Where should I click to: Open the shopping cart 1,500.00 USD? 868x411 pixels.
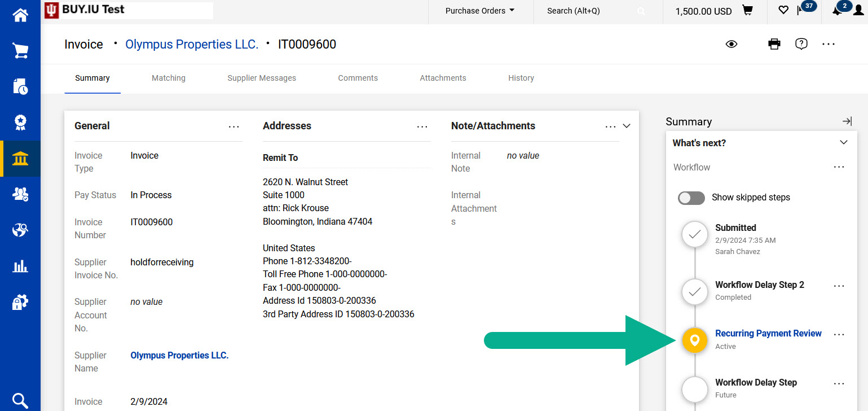(714, 11)
